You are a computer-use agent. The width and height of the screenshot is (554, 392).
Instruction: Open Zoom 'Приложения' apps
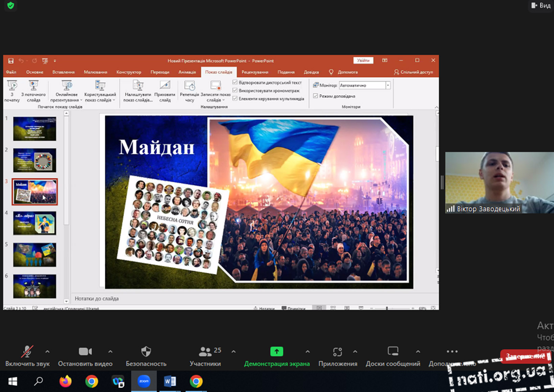coord(338,356)
